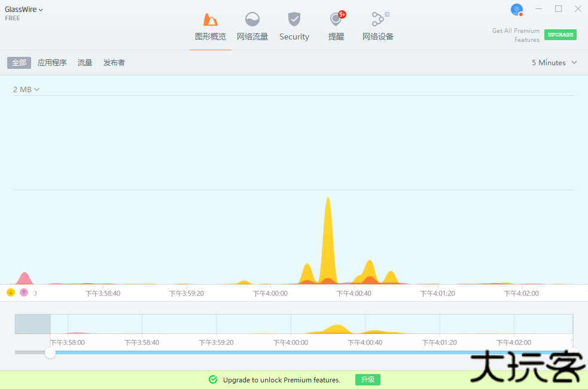Screen dimensions: 588x389
Task: Click Upgrade to unlock Premium features text
Action: (282, 380)
